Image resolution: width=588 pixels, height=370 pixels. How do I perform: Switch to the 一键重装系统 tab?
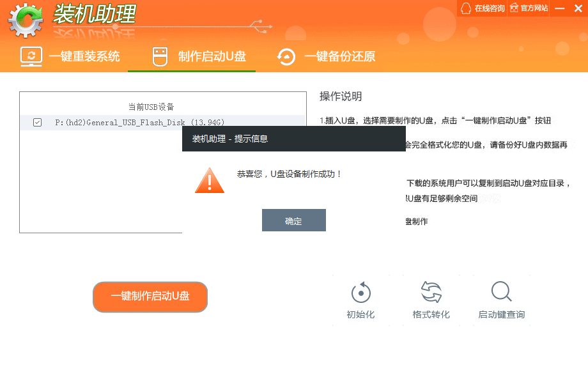tap(84, 56)
